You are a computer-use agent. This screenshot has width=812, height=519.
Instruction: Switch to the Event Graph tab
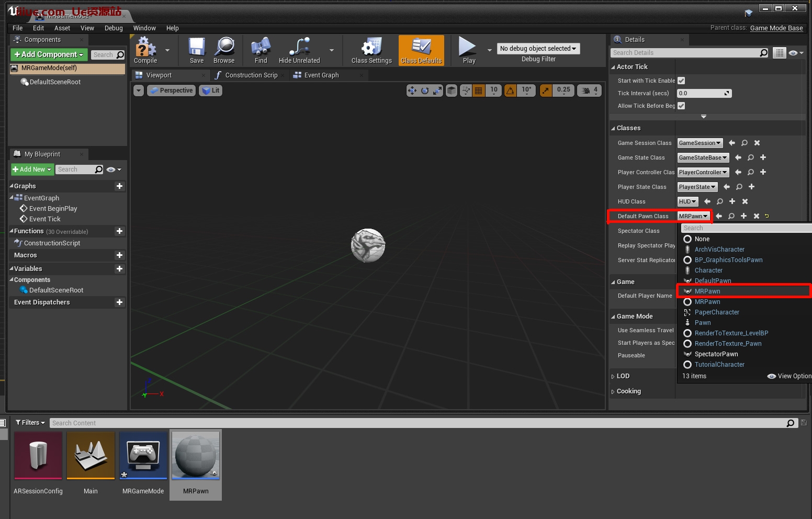(321, 75)
